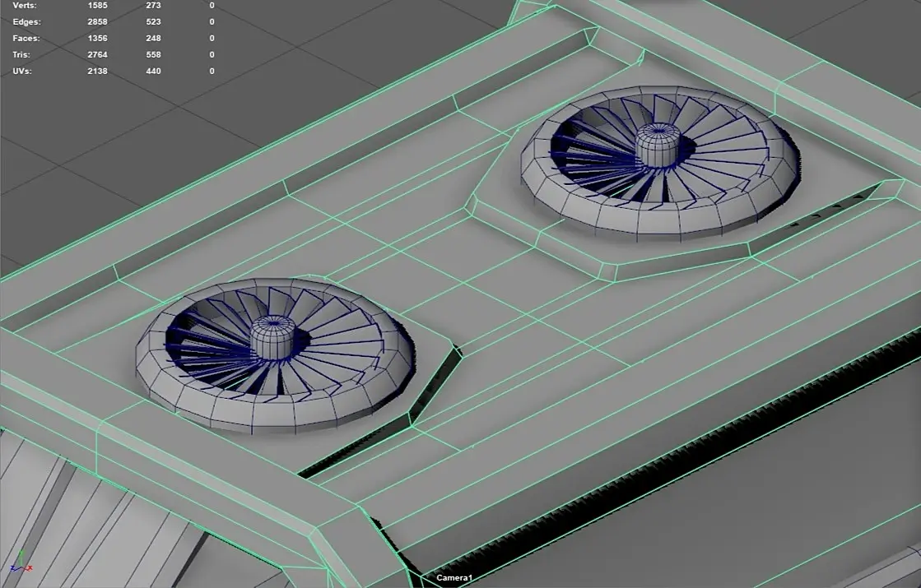The image size is (921, 588).
Task: Click the Tris total value 2764
Action: pos(97,54)
